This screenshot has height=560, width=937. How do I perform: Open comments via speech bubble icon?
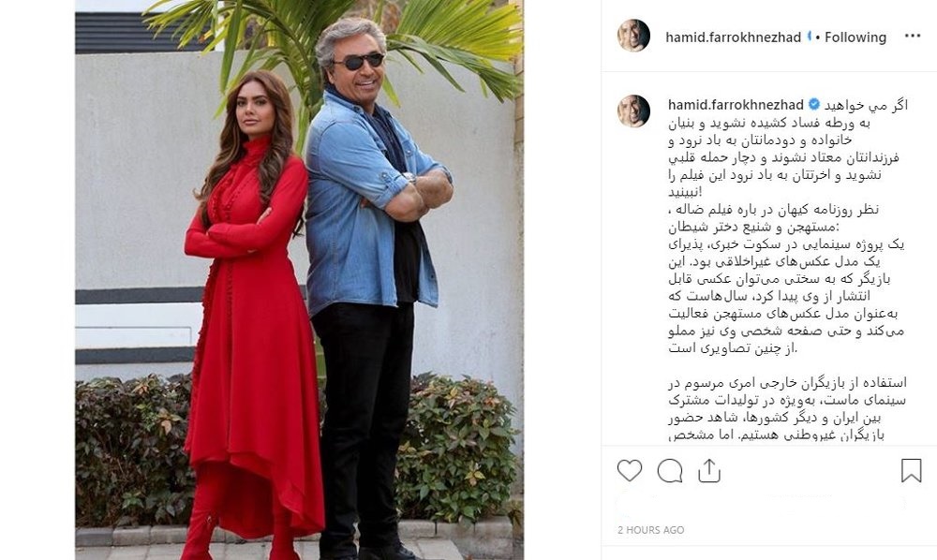point(669,470)
